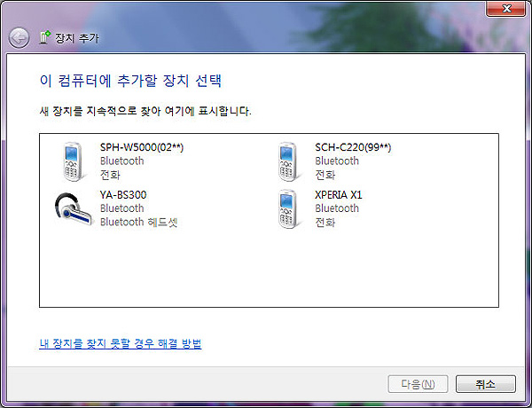Click the YA-BS300 device name

[x=123, y=195]
